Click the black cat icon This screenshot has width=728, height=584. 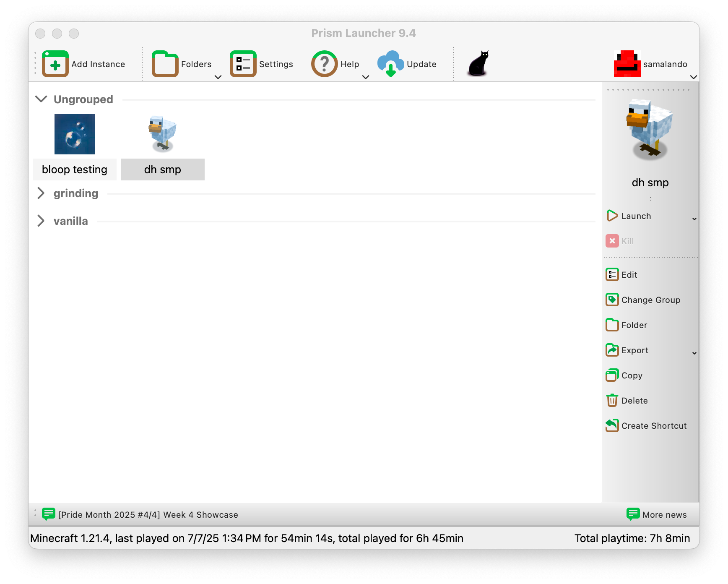tap(479, 64)
